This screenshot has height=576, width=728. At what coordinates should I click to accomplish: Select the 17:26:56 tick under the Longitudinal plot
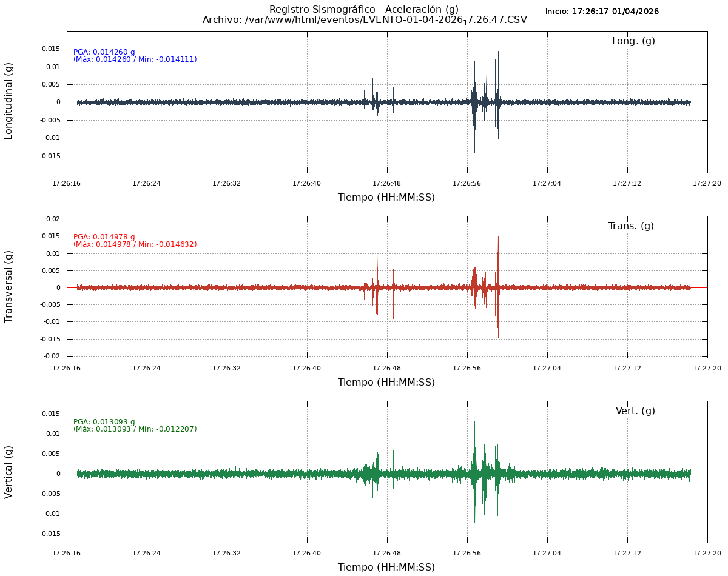pyautogui.click(x=467, y=183)
